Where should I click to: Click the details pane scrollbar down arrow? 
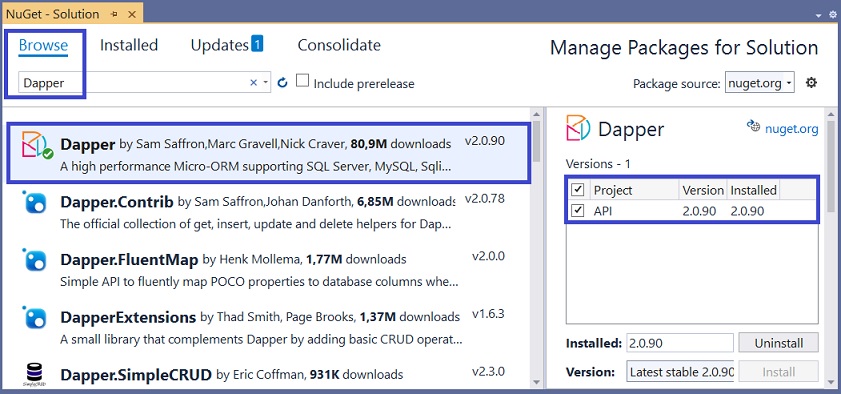(831, 382)
